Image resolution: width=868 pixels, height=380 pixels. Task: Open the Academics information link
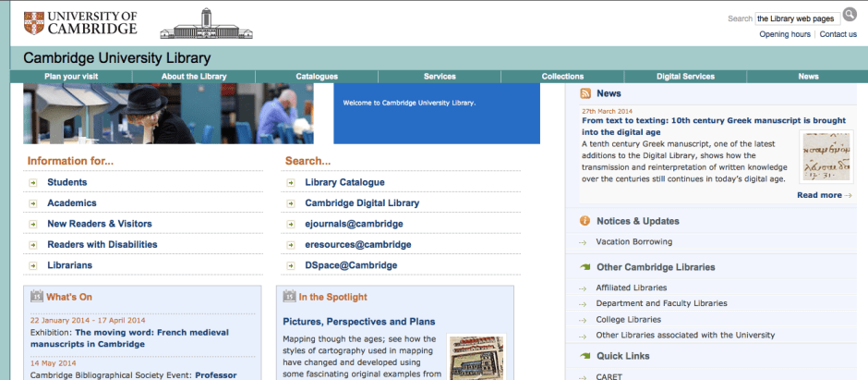click(72, 202)
